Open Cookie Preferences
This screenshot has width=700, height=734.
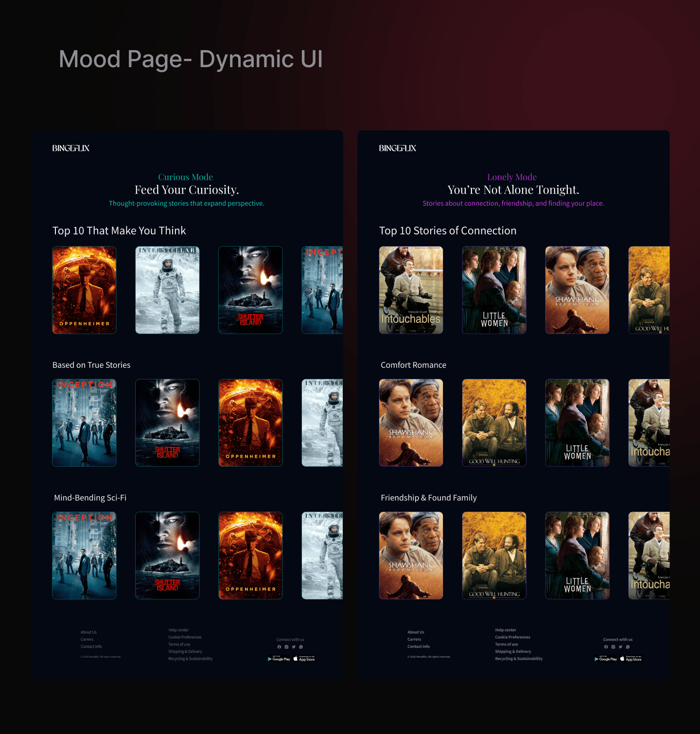coord(185,637)
